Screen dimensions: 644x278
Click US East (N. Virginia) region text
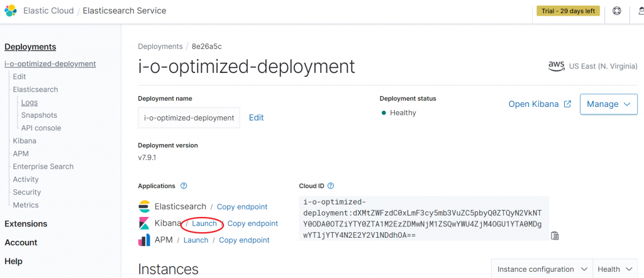coord(603,66)
